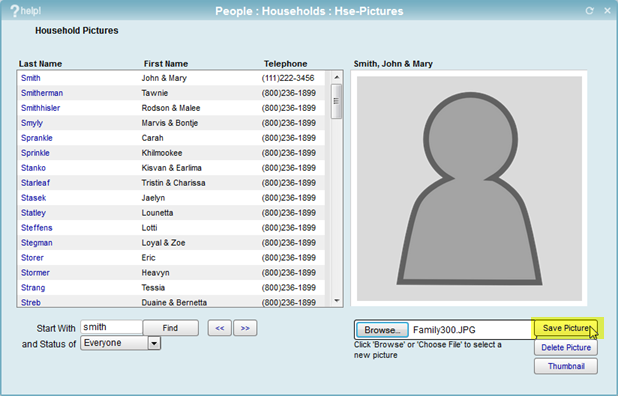This screenshot has width=618, height=396.
Task: Click first name 'Kisvan & Earlima'
Action: pyautogui.click(x=171, y=168)
